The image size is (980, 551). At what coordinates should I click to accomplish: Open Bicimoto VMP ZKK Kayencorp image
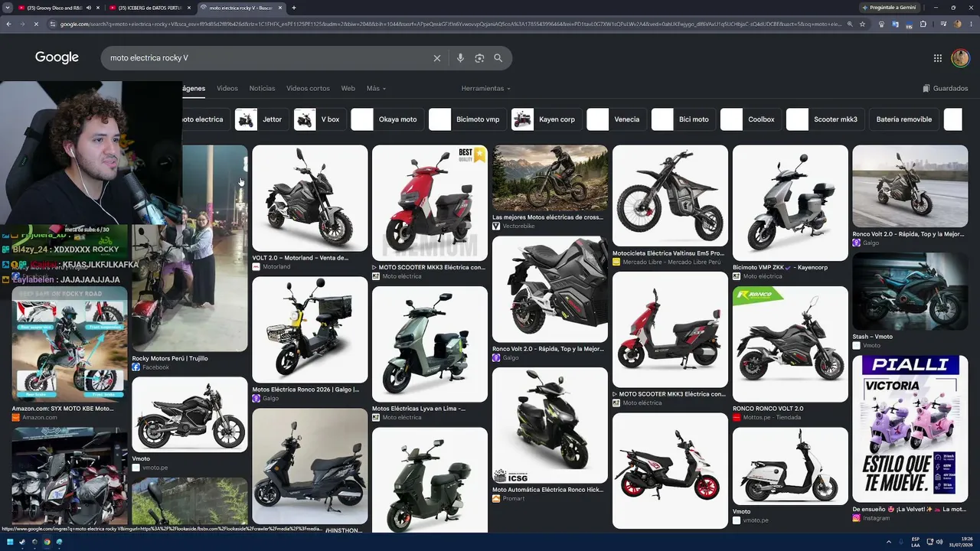[790, 204]
